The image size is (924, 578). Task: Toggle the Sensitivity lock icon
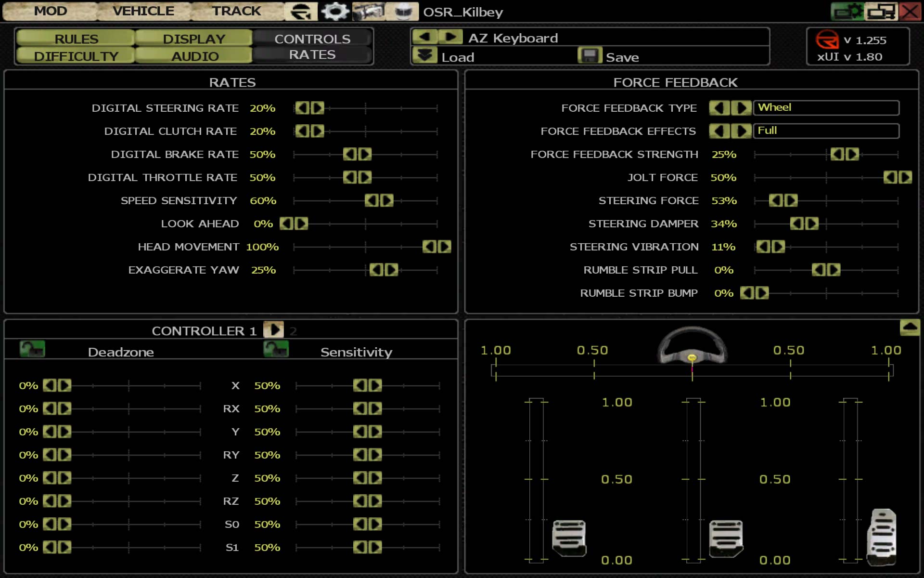pos(276,349)
